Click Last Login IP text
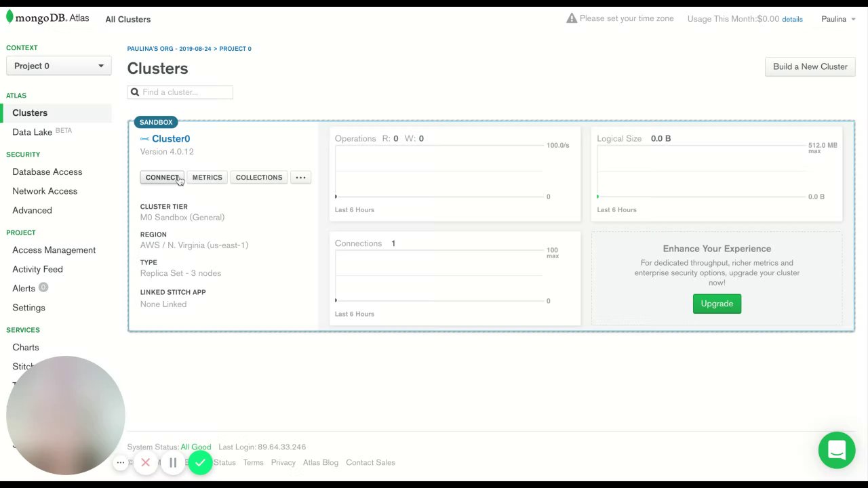Viewport: 868px width, 488px height. [262, 447]
